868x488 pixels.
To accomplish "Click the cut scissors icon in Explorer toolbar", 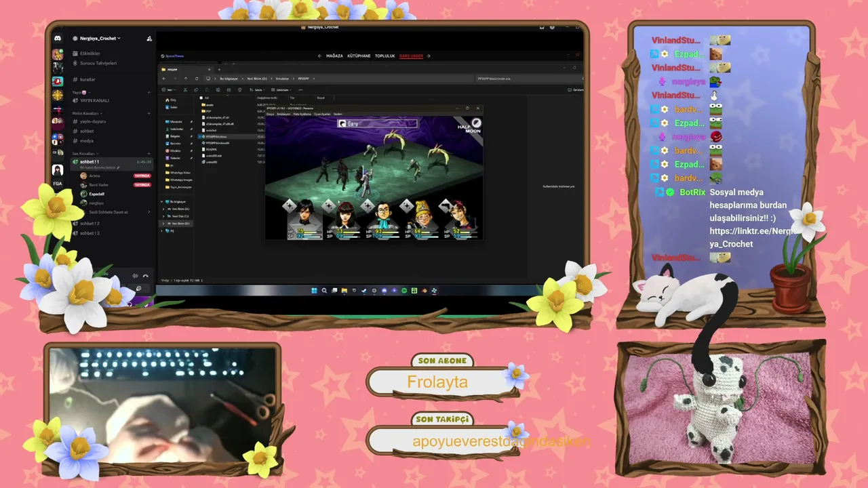I will tap(186, 89).
